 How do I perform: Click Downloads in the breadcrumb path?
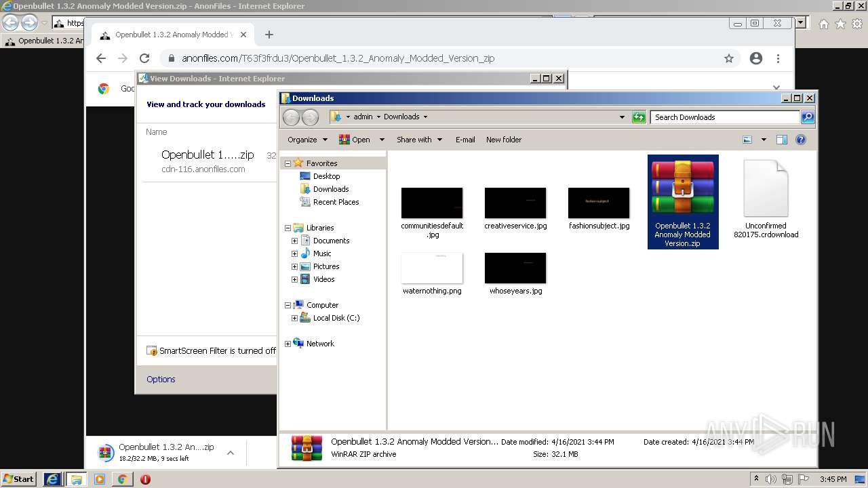click(401, 117)
